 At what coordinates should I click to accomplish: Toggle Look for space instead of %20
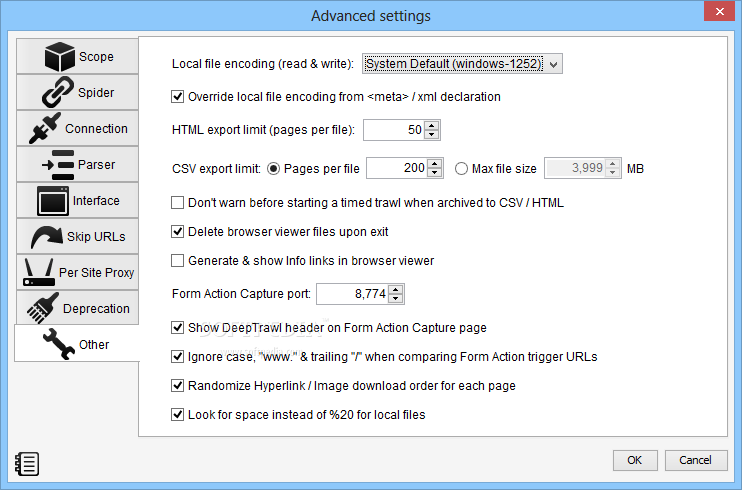point(177,415)
